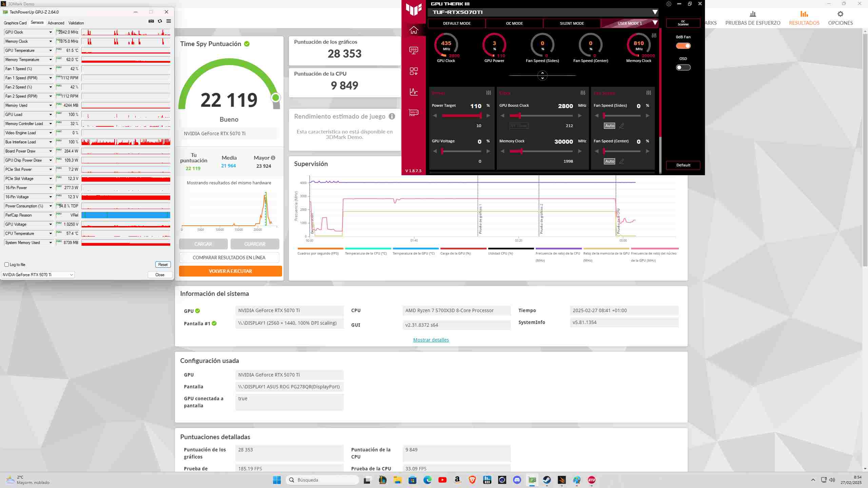Image resolution: width=868 pixels, height=488 pixels.
Task: Click OC Scanner button
Action: [683, 23]
